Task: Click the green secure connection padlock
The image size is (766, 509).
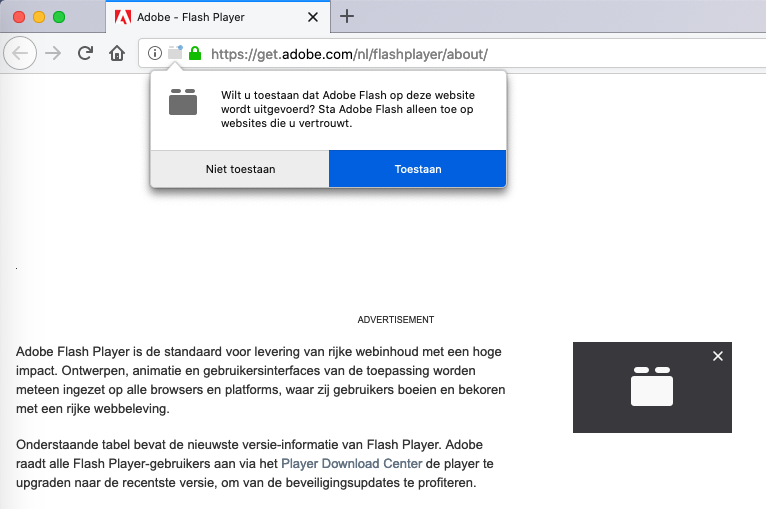Action: 195,53
